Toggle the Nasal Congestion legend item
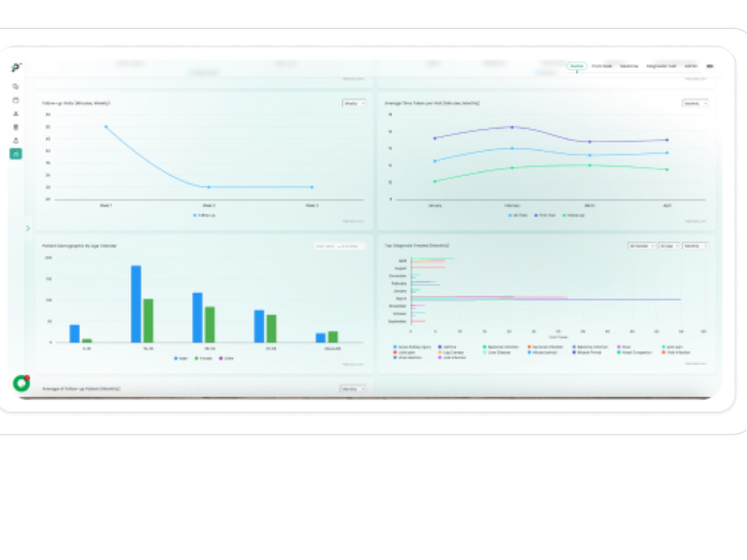This screenshot has height=560, width=747. tap(634, 352)
